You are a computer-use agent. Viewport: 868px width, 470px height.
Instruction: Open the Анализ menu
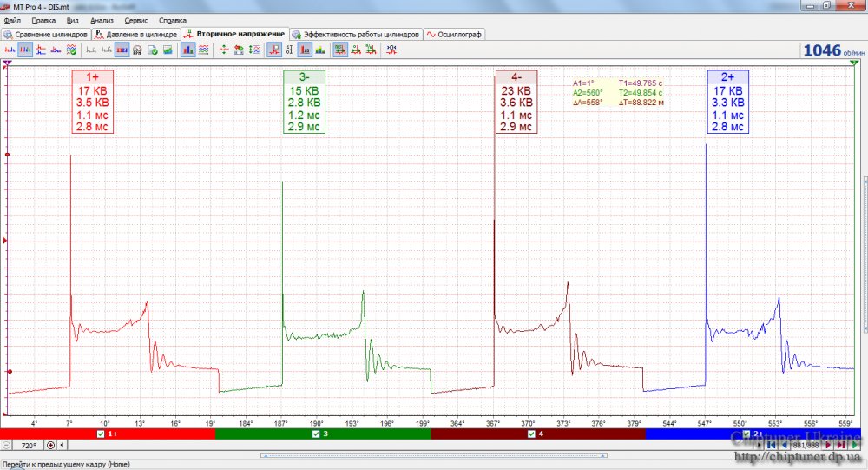pyautogui.click(x=102, y=20)
